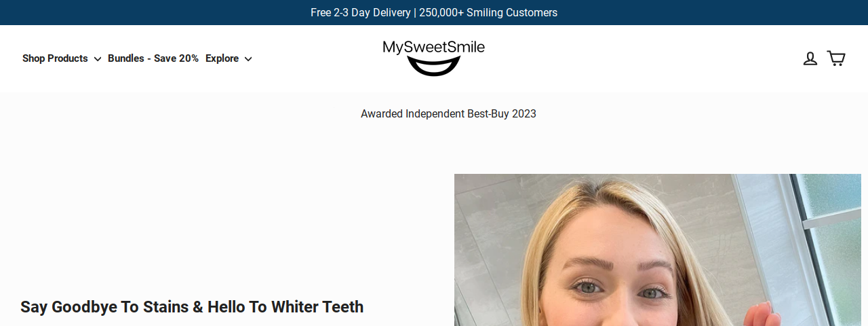
Task: Click the words Whiter Teeth in heading
Action: 317,307
